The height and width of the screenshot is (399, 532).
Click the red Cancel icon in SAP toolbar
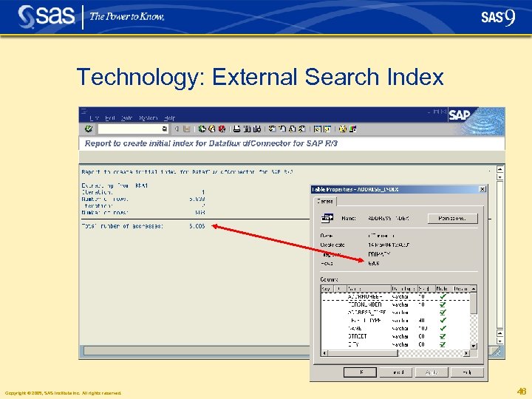click(x=222, y=129)
